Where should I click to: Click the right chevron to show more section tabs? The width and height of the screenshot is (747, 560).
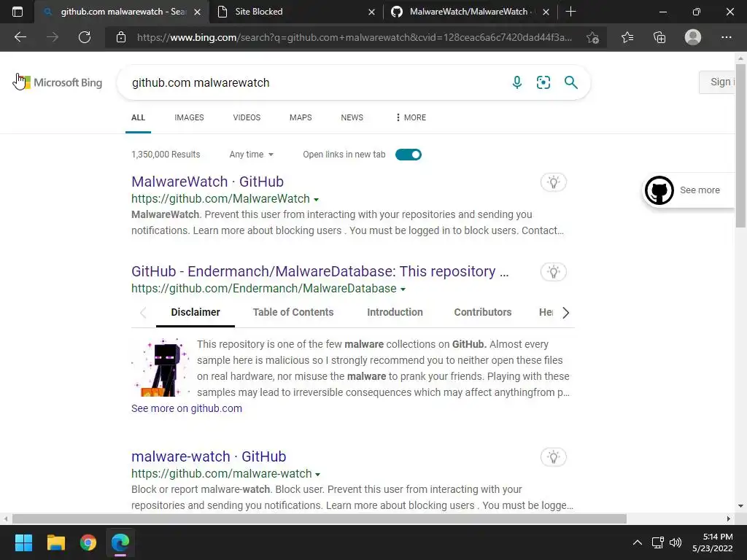point(565,312)
